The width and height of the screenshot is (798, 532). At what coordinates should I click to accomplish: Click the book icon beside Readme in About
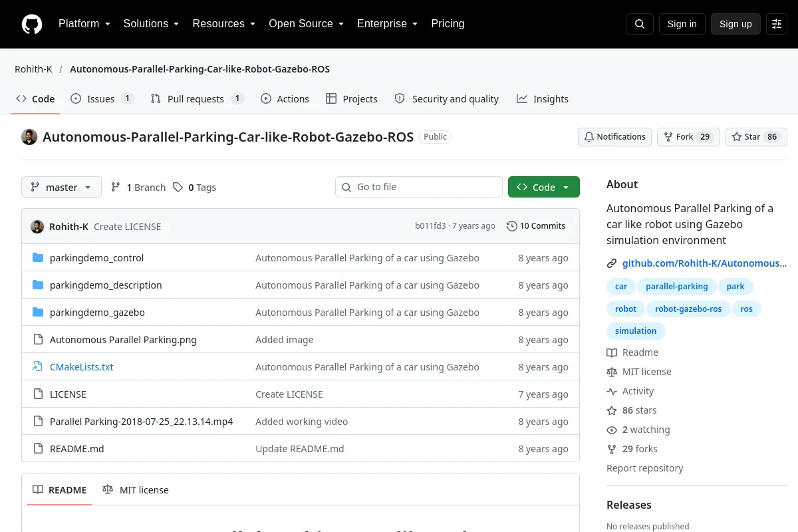click(x=612, y=352)
